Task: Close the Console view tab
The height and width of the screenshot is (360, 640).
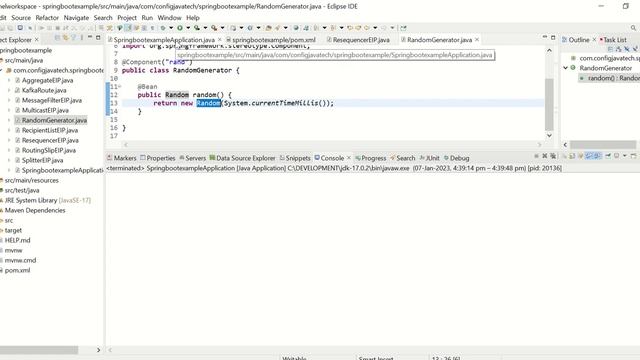Action: (349, 158)
